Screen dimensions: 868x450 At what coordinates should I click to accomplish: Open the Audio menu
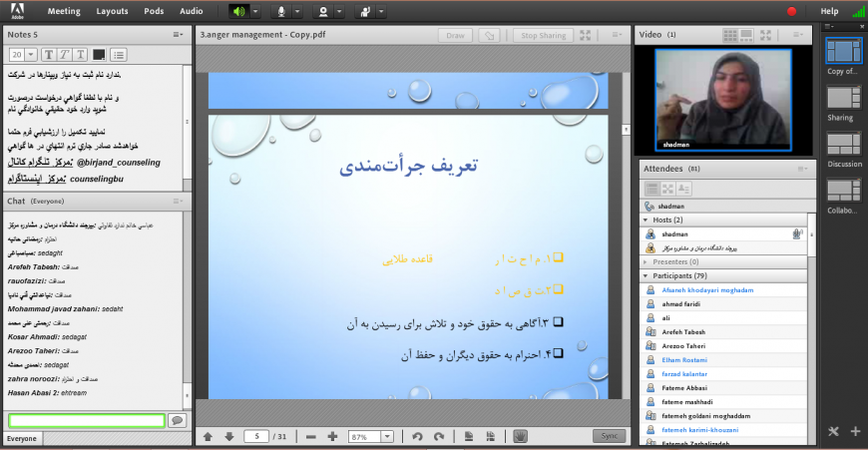(191, 11)
